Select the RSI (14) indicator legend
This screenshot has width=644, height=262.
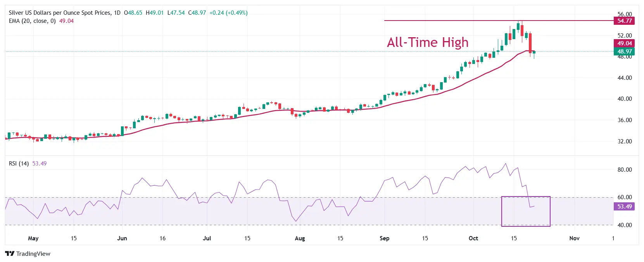click(x=19, y=164)
